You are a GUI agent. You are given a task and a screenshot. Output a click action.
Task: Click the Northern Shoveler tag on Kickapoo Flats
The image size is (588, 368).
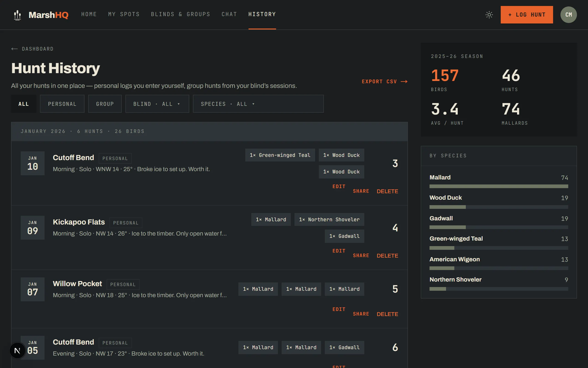pyautogui.click(x=329, y=219)
